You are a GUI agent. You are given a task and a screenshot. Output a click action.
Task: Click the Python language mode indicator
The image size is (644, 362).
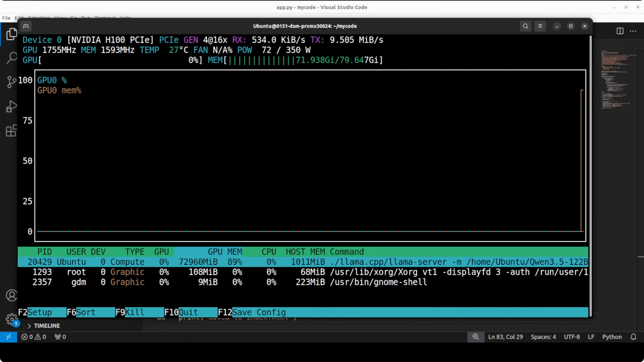point(612,337)
